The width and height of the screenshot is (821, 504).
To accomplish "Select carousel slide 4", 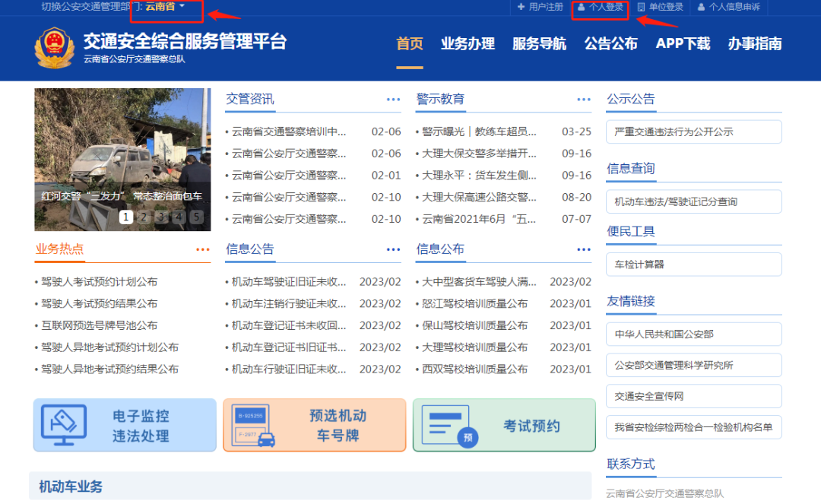I will pos(179,217).
